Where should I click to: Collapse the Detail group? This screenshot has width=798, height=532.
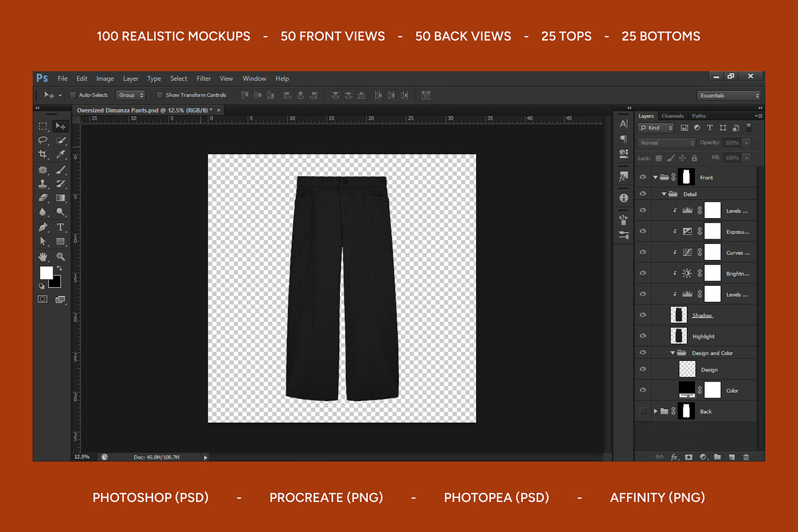pos(664,194)
